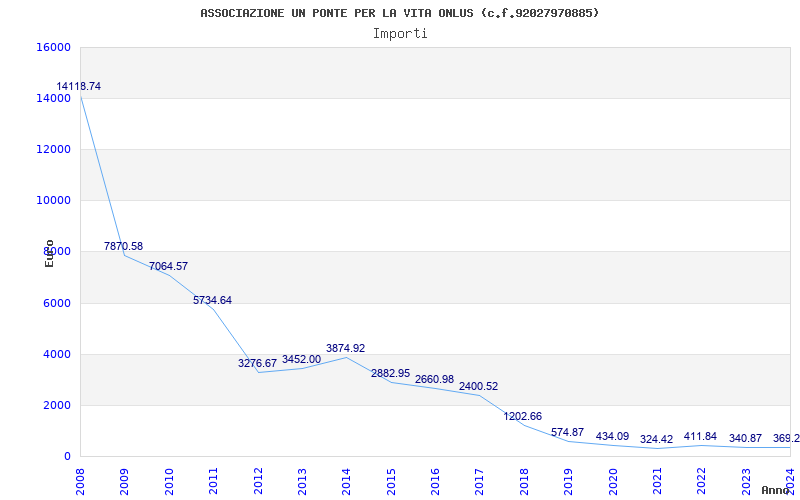Select the data label 14118.74
The image size is (800, 500).
(x=79, y=86)
